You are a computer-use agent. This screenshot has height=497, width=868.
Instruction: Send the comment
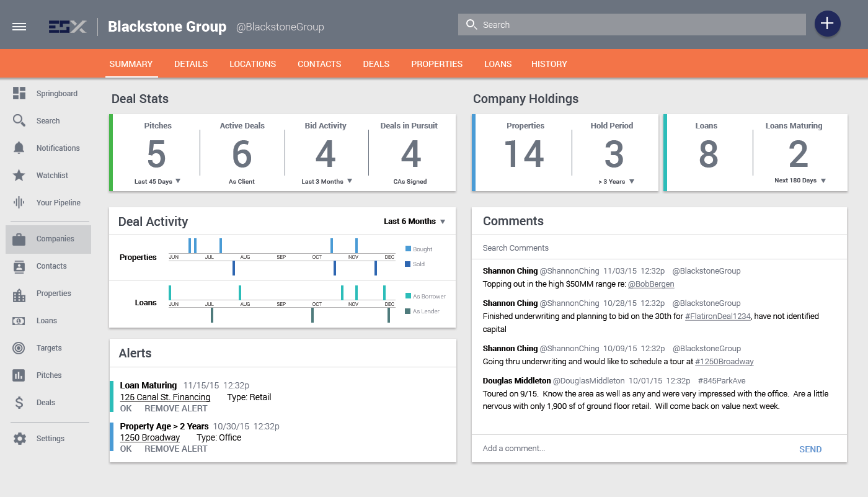pos(810,449)
